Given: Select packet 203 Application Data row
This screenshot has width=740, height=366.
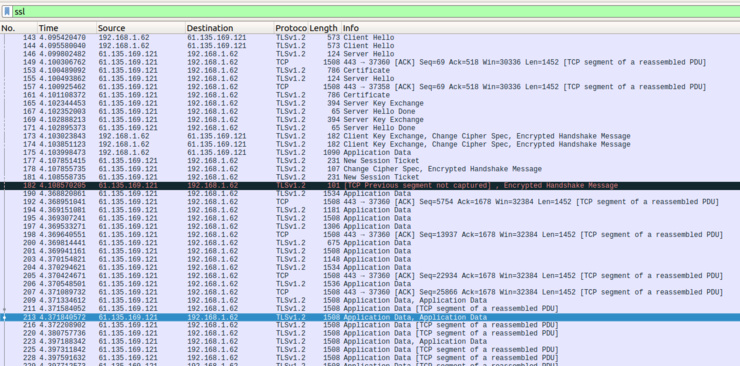Looking at the screenshot, I should coord(370,260).
